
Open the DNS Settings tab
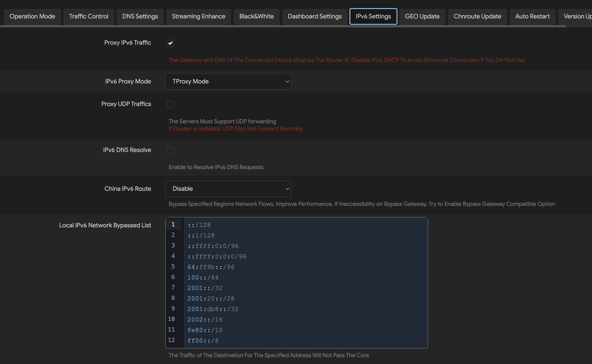coord(140,16)
